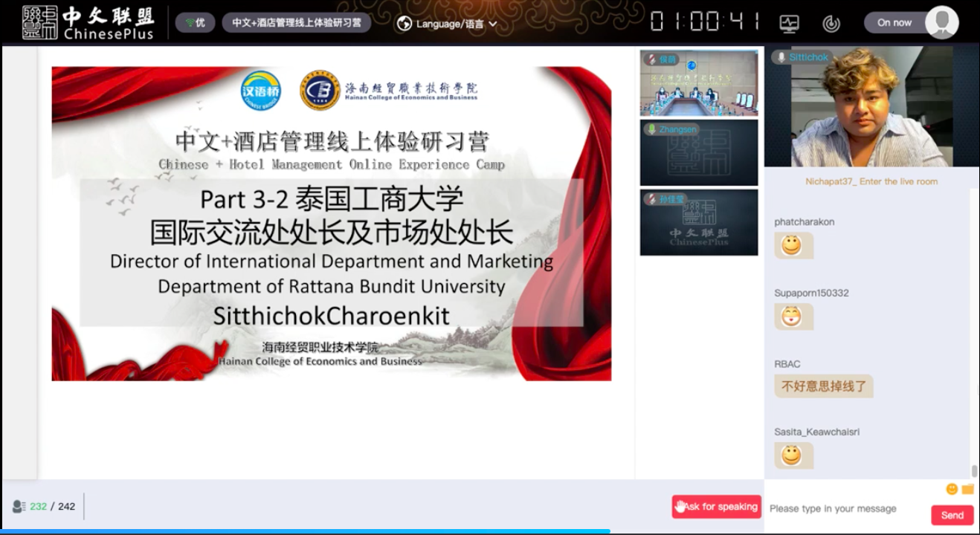Click the network signal quality indicator
980x535 pixels.
pyautogui.click(x=195, y=23)
